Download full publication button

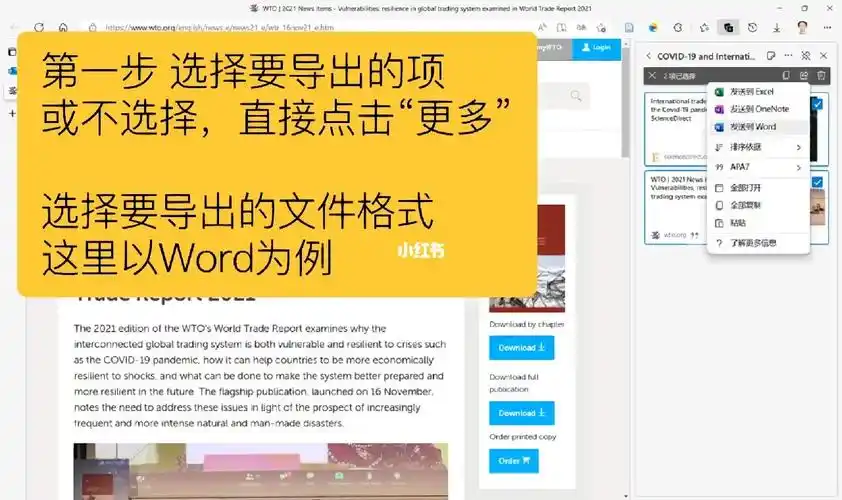521,413
